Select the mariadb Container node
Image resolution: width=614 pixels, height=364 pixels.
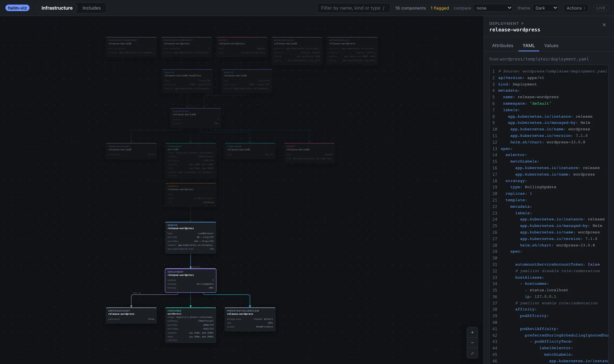click(191, 161)
